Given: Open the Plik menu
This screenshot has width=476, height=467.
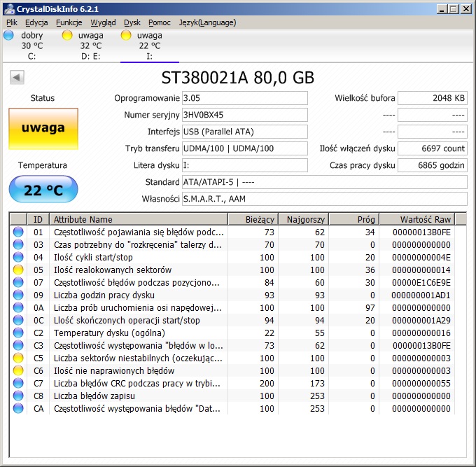Looking at the screenshot, I should tap(12, 22).
